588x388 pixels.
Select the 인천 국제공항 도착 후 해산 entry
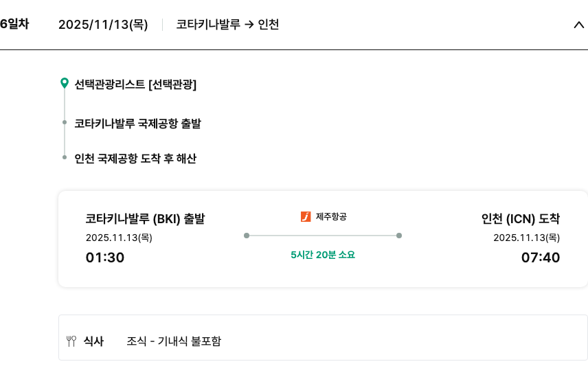point(135,159)
